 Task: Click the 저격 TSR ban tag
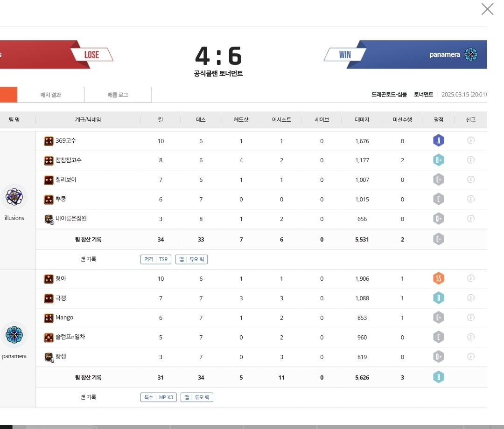156,259
